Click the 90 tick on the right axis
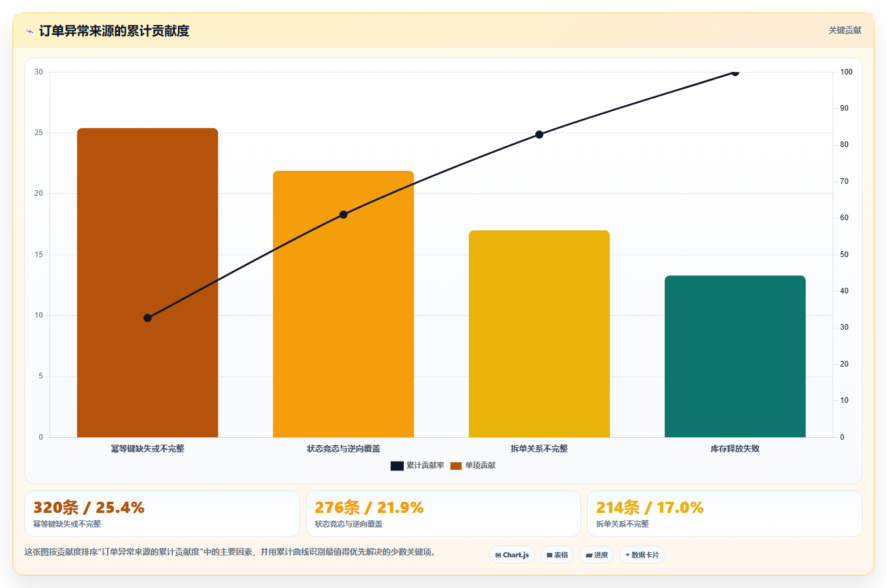This screenshot has width=887, height=588. click(x=844, y=108)
